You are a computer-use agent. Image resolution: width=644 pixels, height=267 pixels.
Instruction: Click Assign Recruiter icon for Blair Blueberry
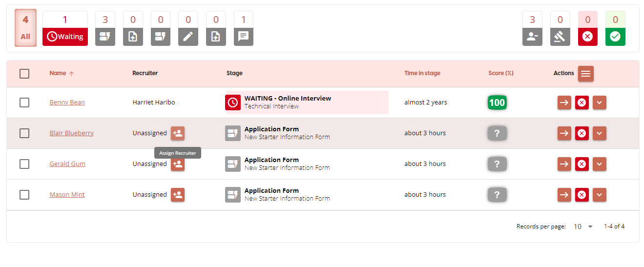tap(178, 133)
